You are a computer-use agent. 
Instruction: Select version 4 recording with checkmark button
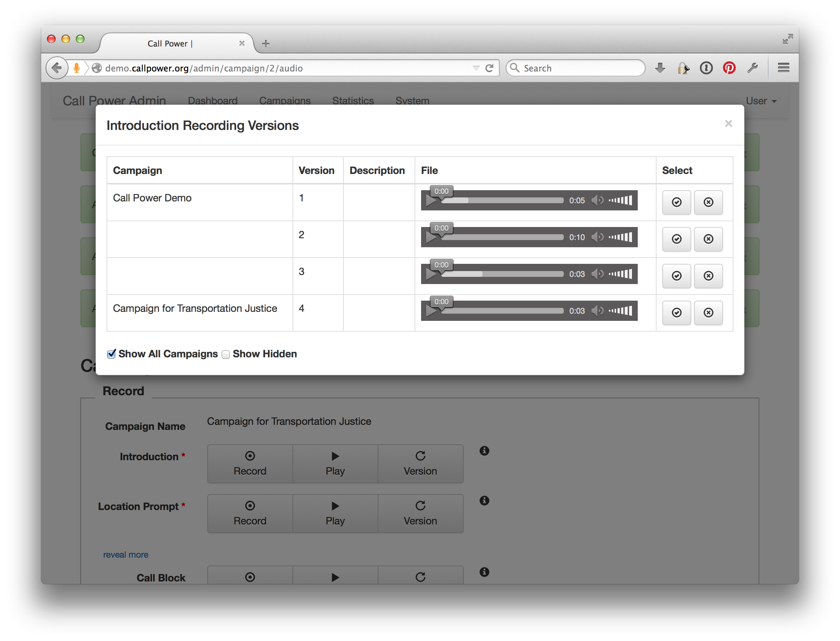(676, 313)
